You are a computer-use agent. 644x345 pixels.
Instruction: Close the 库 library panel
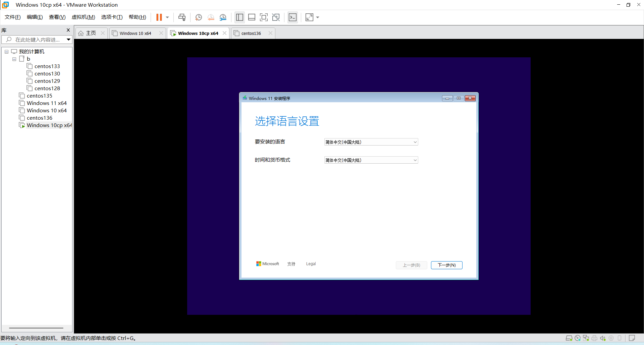68,30
